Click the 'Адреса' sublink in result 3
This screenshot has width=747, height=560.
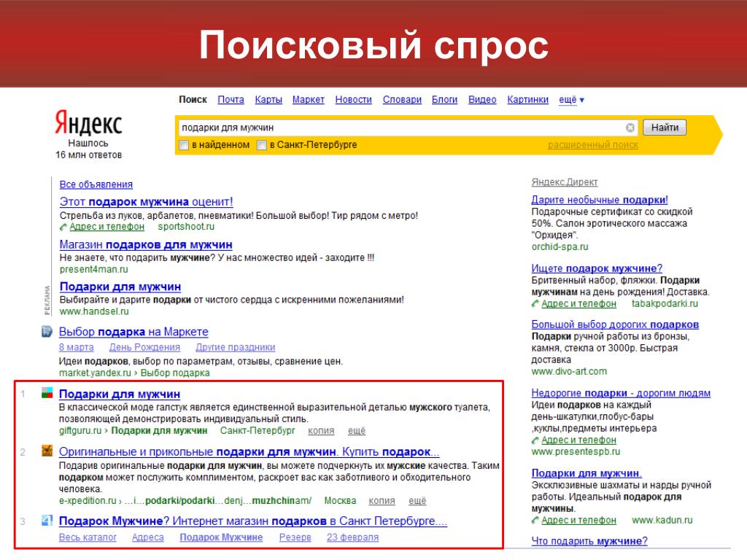(147, 537)
